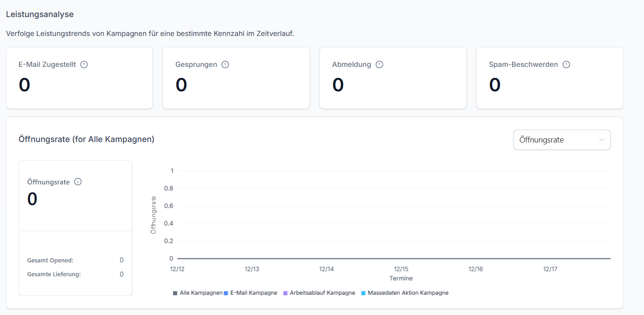The width and height of the screenshot is (644, 315).
Task: Click the dropdown chevron arrow
Action: 602,140
